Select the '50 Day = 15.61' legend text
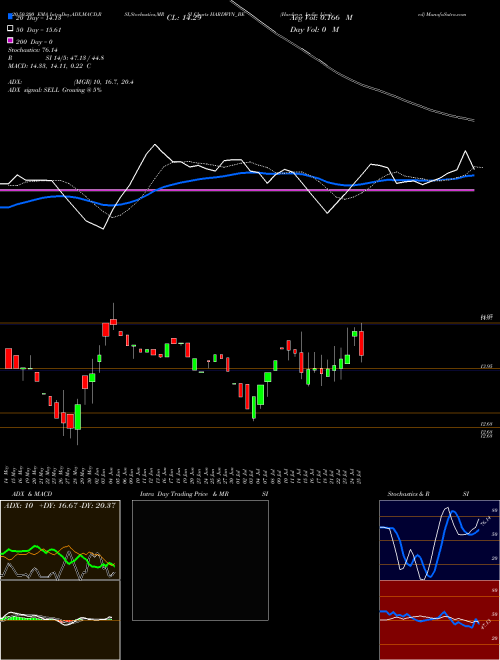500x660 pixels. pos(39,29)
